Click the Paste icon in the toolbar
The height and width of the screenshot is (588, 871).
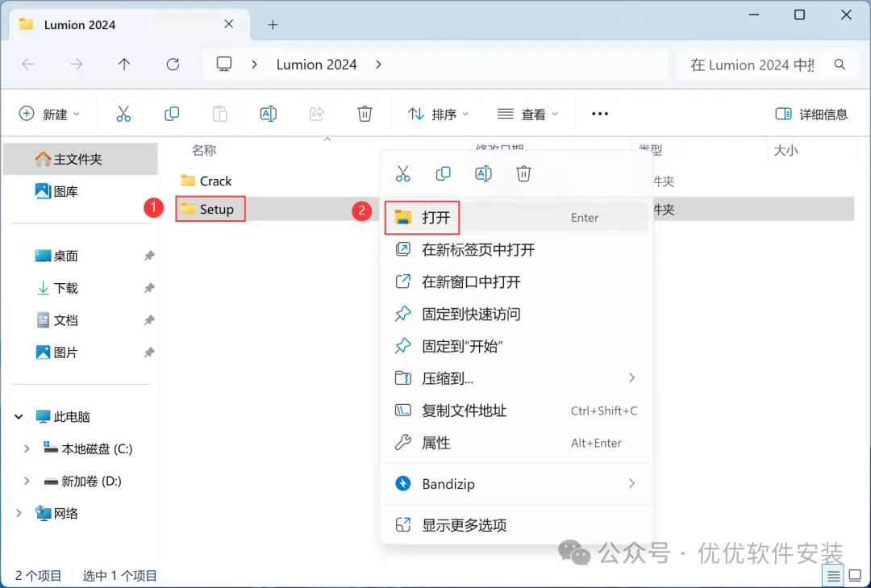point(220,114)
